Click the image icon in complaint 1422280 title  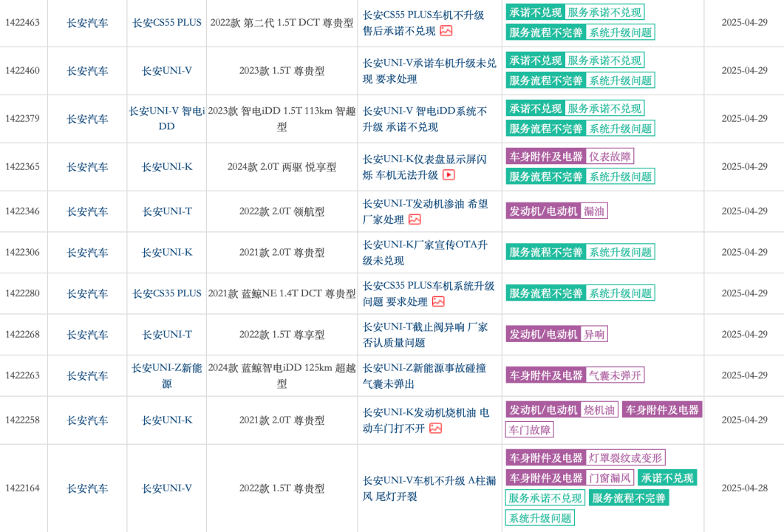438,301
